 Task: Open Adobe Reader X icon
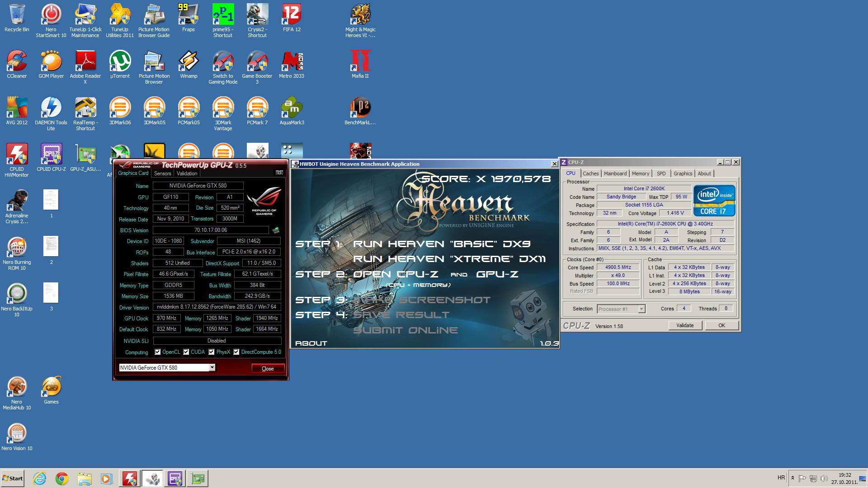coord(85,67)
